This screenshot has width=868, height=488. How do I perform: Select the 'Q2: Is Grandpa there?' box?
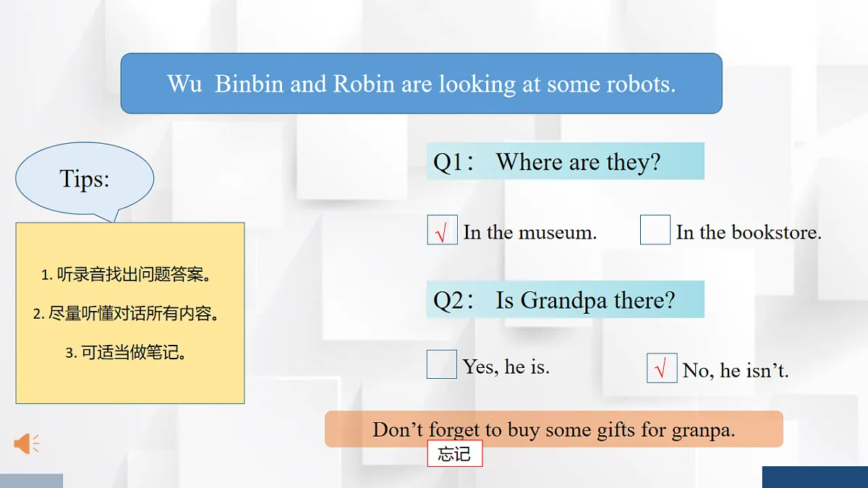(565, 299)
